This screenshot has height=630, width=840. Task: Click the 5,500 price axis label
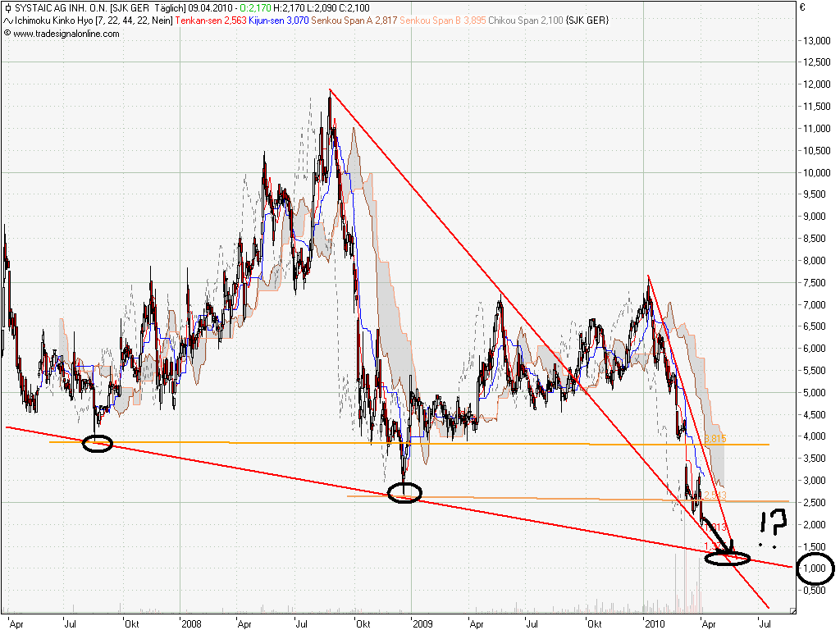(815, 370)
